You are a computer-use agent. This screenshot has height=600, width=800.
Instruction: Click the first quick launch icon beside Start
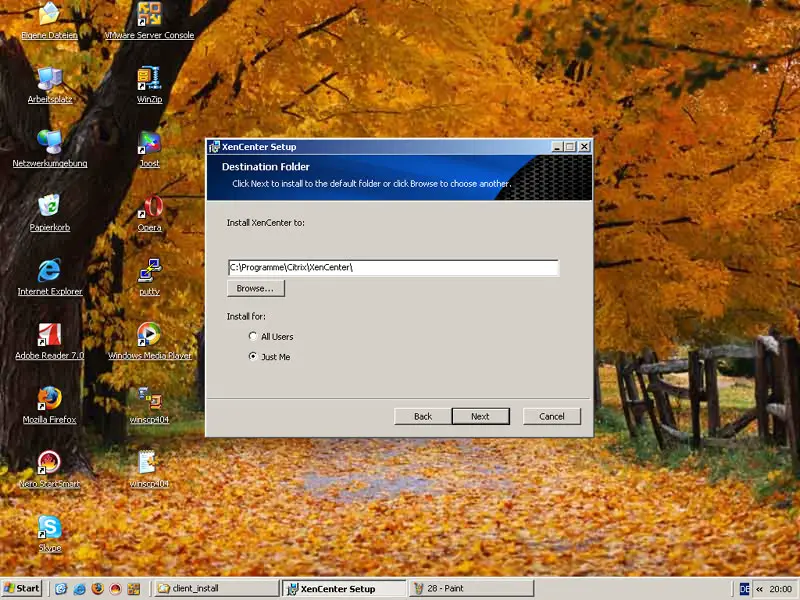click(x=61, y=589)
